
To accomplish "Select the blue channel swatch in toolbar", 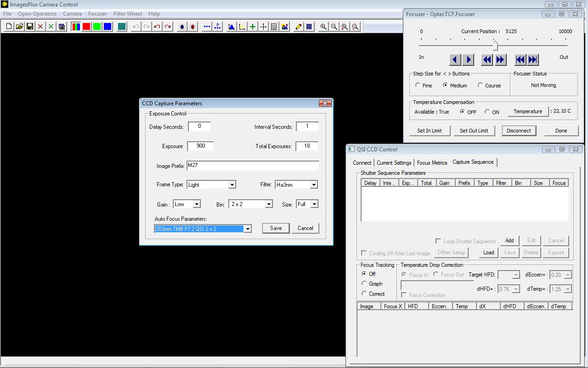I will point(107,27).
